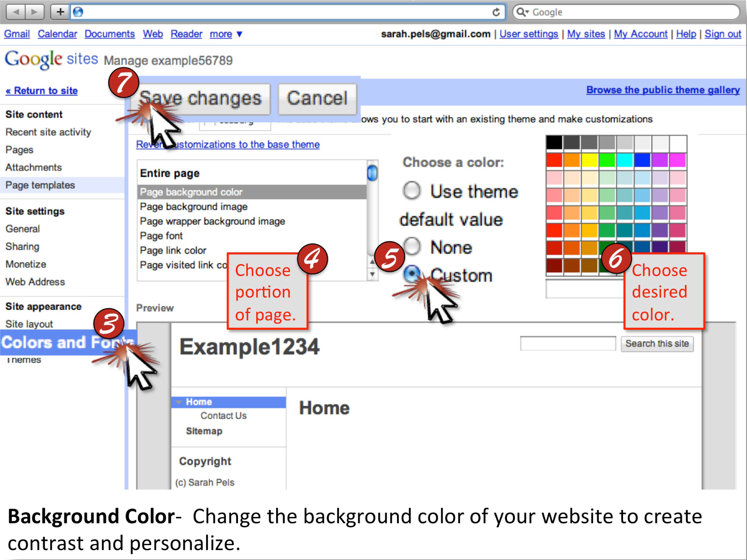Click the browser forward arrow button

[x=34, y=12]
